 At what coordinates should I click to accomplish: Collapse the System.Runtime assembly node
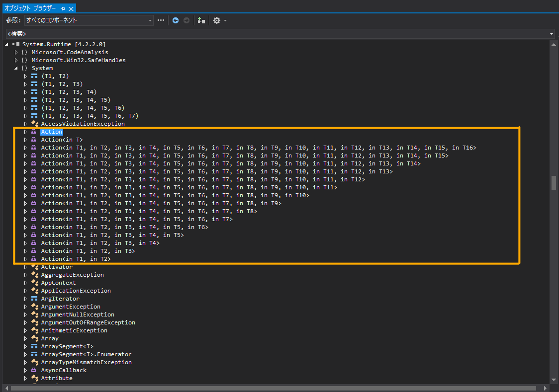7,44
